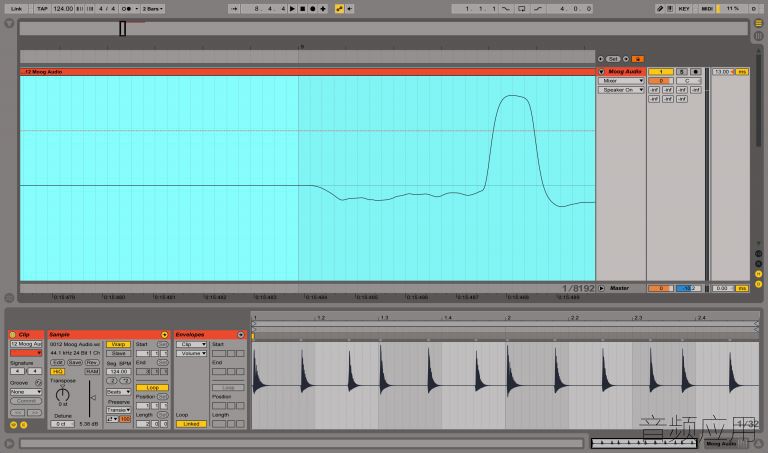Toggle the Draw Mode pencil button
Image resolution: width=768 pixels, height=453 pixels.
[x=660, y=9]
